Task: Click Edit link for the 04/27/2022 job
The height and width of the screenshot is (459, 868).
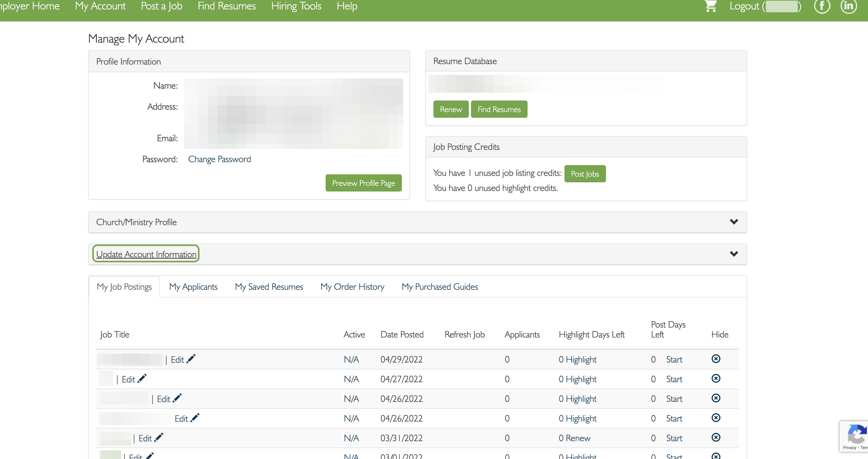Action: pos(128,379)
